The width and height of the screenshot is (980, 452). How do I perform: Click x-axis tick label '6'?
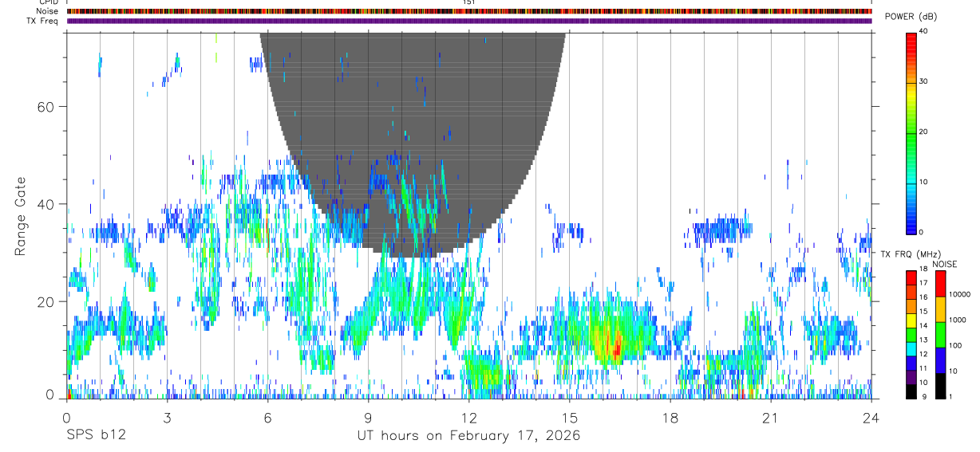(x=268, y=418)
